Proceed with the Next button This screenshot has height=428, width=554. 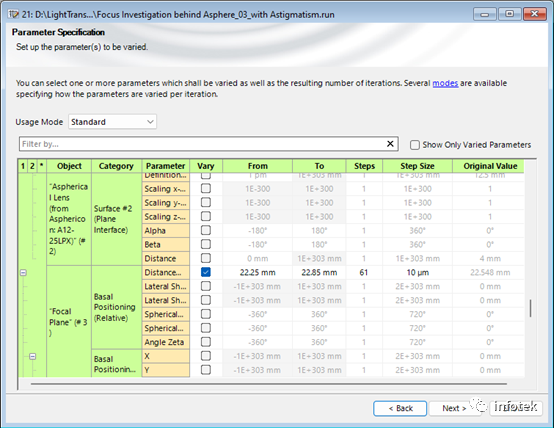click(454, 409)
